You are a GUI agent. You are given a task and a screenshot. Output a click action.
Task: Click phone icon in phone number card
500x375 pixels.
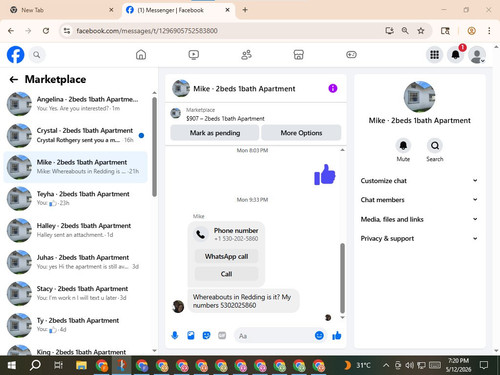[x=201, y=234]
